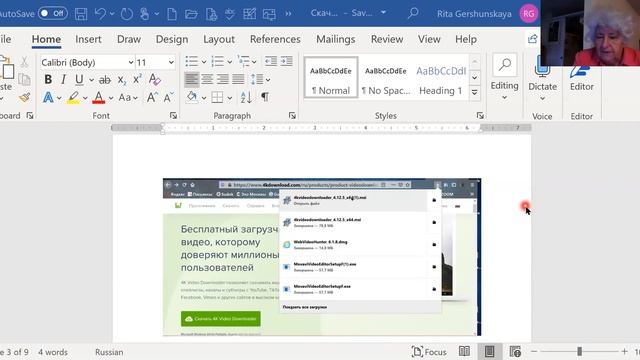This screenshot has width=640, height=360.
Task: Open the Help tab
Action: pos(466,39)
